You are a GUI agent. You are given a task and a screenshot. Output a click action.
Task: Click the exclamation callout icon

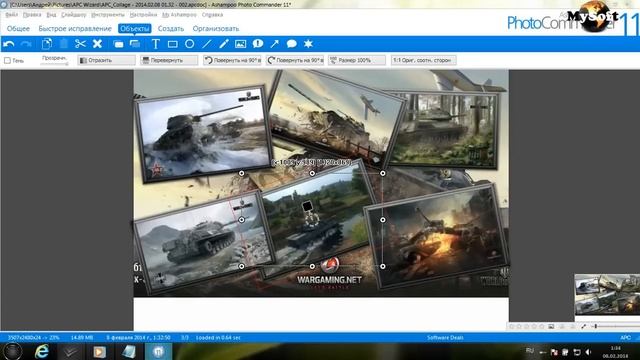(258, 44)
